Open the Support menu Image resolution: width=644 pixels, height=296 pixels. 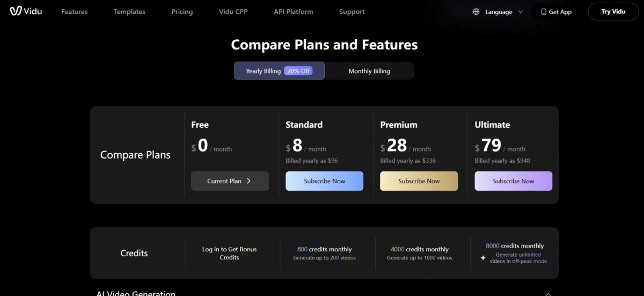click(x=352, y=12)
